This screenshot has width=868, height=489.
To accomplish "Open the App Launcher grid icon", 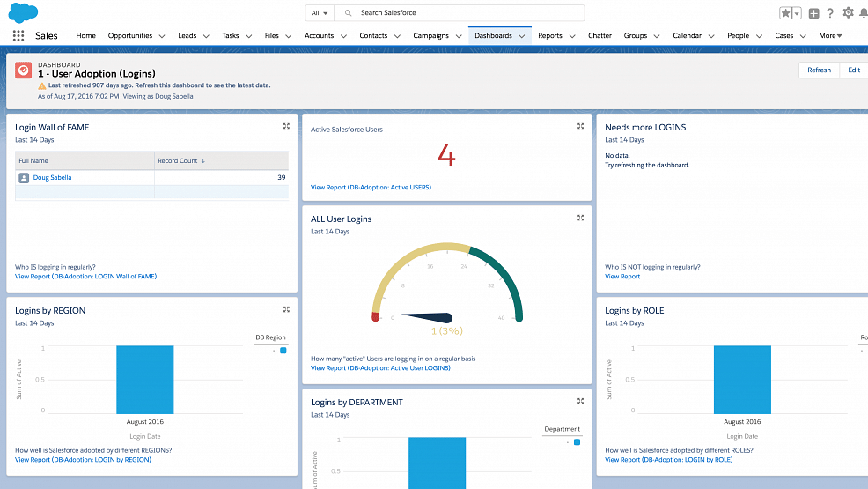I will coord(18,35).
